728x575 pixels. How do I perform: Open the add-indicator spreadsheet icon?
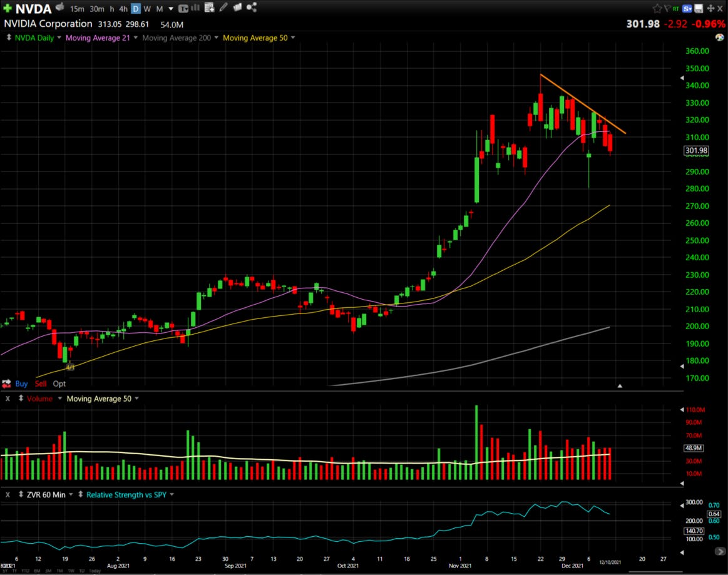tap(210, 8)
